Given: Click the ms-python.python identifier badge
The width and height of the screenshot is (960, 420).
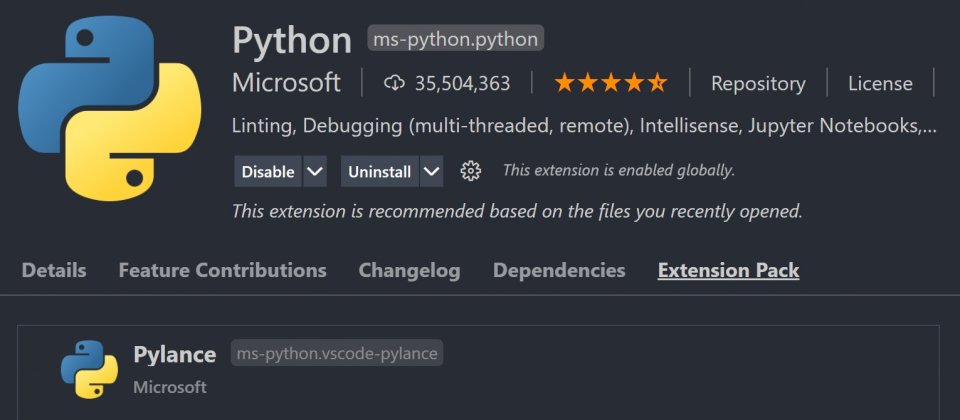Looking at the screenshot, I should [x=456, y=40].
